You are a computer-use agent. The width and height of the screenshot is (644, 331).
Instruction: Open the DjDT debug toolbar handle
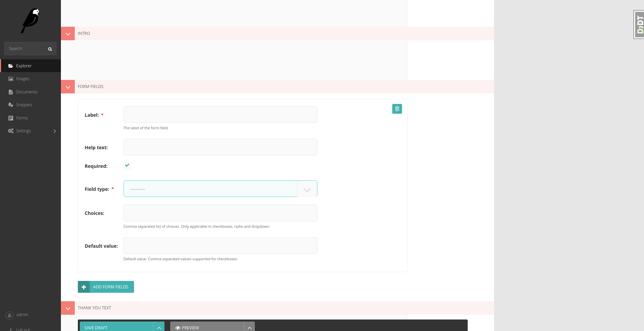639,24
